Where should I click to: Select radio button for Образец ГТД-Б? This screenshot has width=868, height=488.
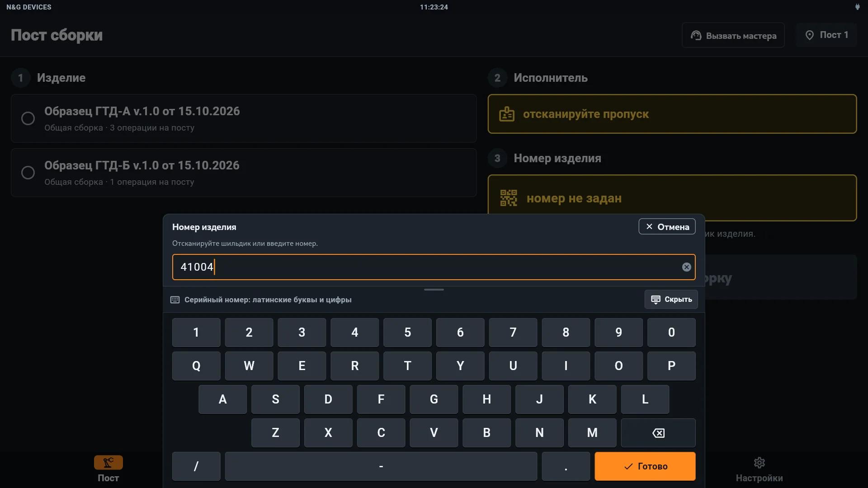pos(28,173)
